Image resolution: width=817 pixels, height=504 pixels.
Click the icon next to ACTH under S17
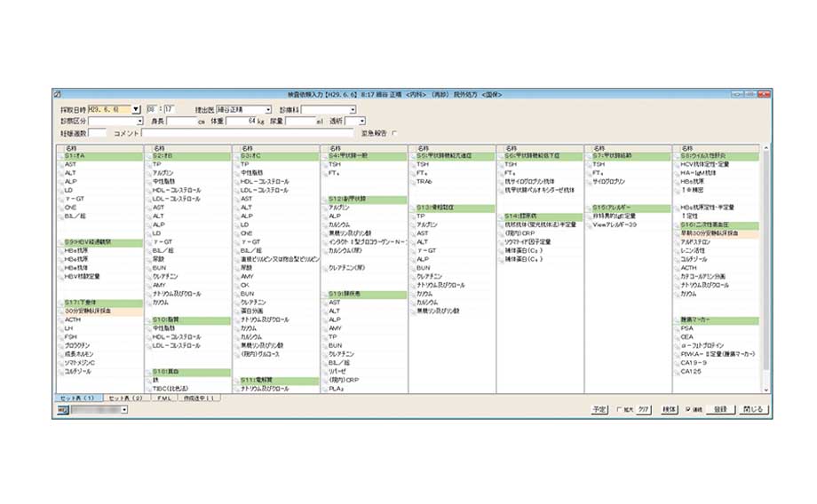tap(59, 320)
